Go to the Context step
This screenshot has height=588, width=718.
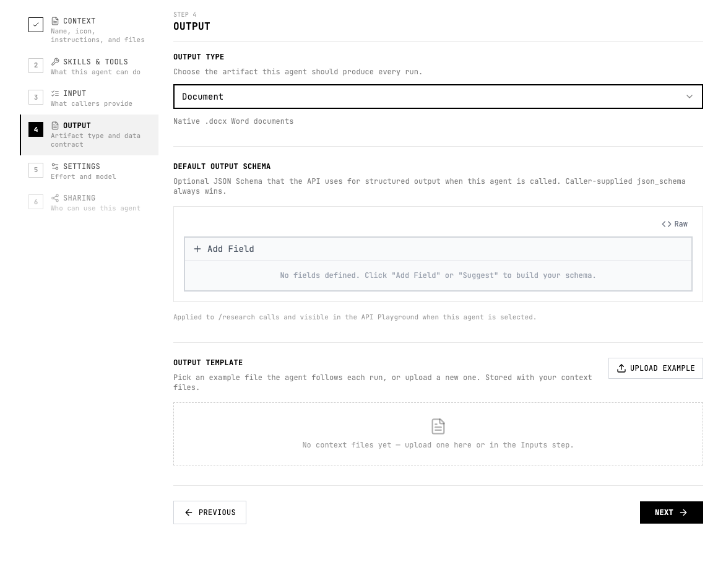[x=89, y=30]
